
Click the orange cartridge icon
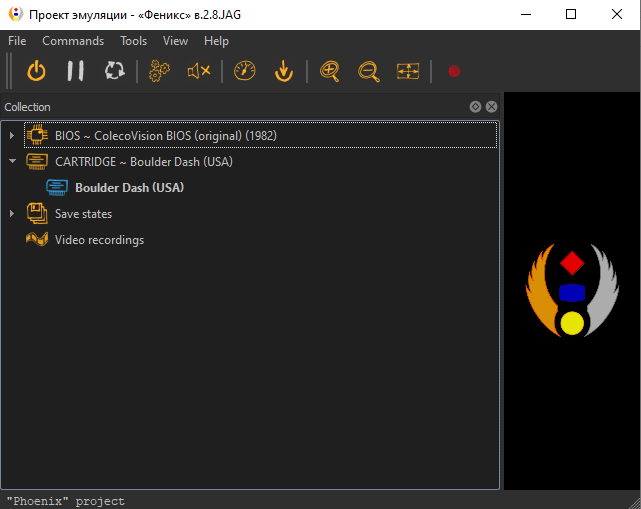pyautogui.click(x=37, y=161)
